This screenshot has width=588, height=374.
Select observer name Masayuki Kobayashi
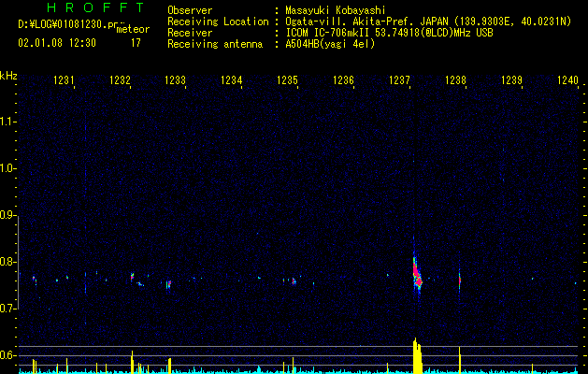click(336, 10)
